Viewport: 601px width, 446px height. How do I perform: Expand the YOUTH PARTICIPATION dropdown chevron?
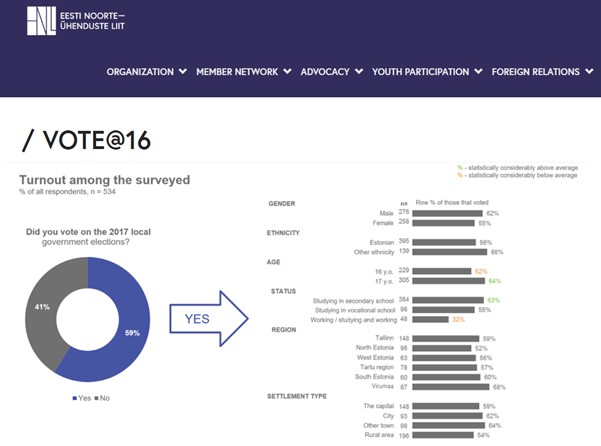(x=479, y=72)
